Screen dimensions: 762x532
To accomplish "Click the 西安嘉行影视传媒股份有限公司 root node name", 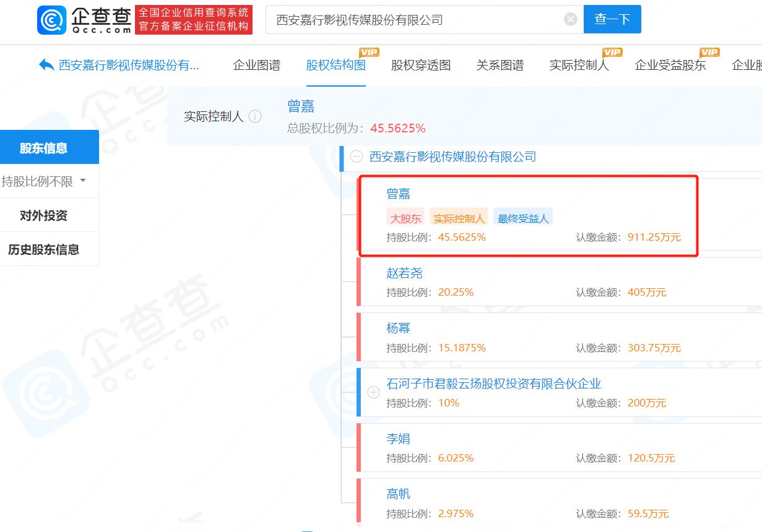I will point(453,157).
